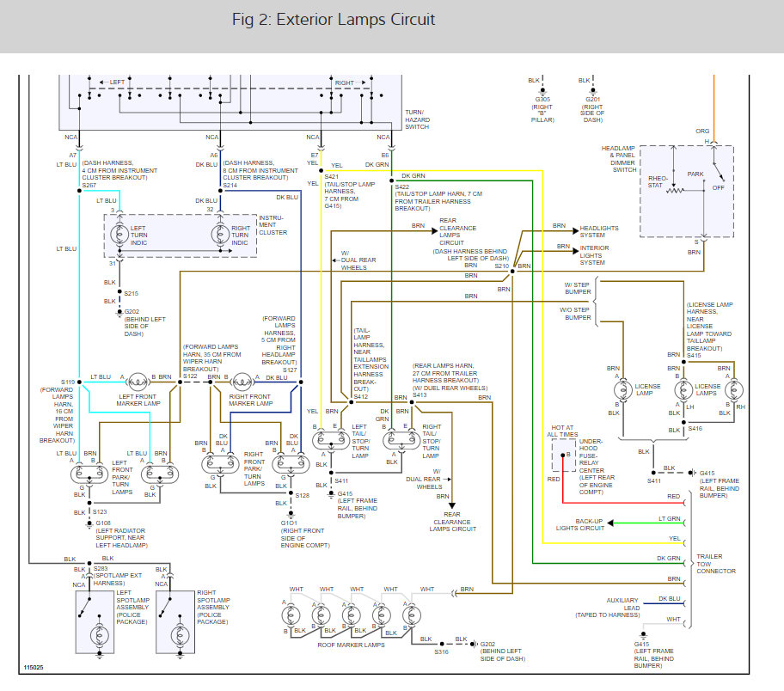The width and height of the screenshot is (784, 691).
Task: Click the 'BACK-UP LIGHTS CIRCUIT' label
Action: (x=580, y=524)
